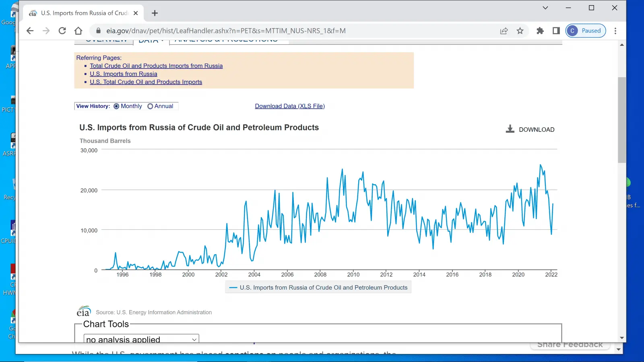This screenshot has width=644, height=362.
Task: Bookmark this page with the star icon
Action: 520,31
